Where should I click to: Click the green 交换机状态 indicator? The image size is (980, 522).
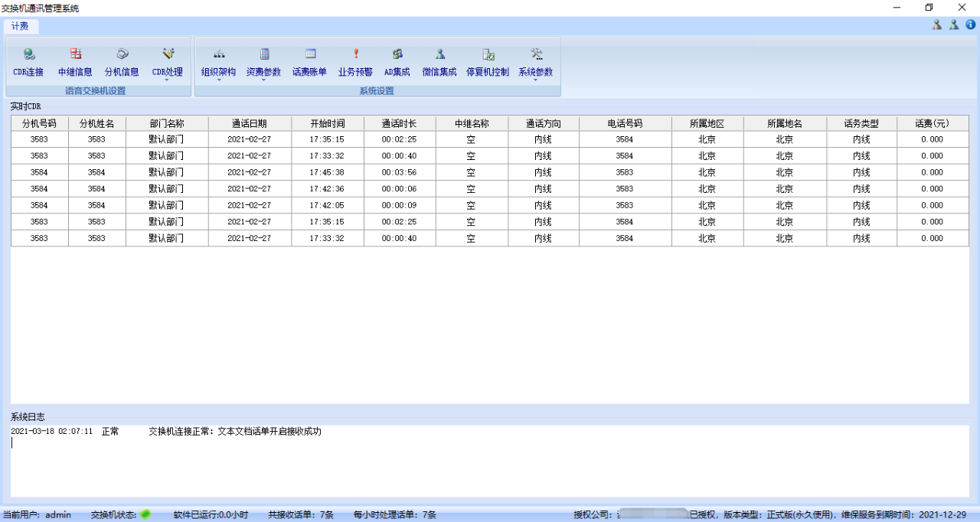tap(145, 514)
